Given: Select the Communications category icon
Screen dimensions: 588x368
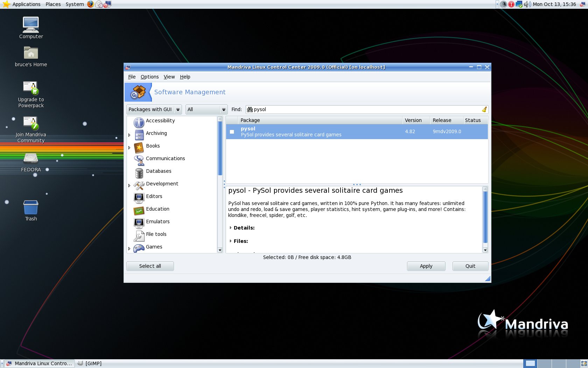Looking at the screenshot, I should point(139,160).
